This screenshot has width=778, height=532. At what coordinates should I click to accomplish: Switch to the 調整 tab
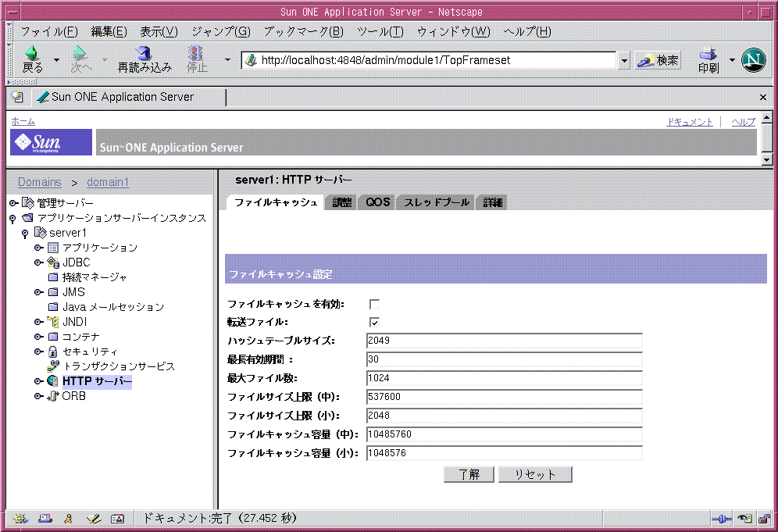[x=341, y=202]
